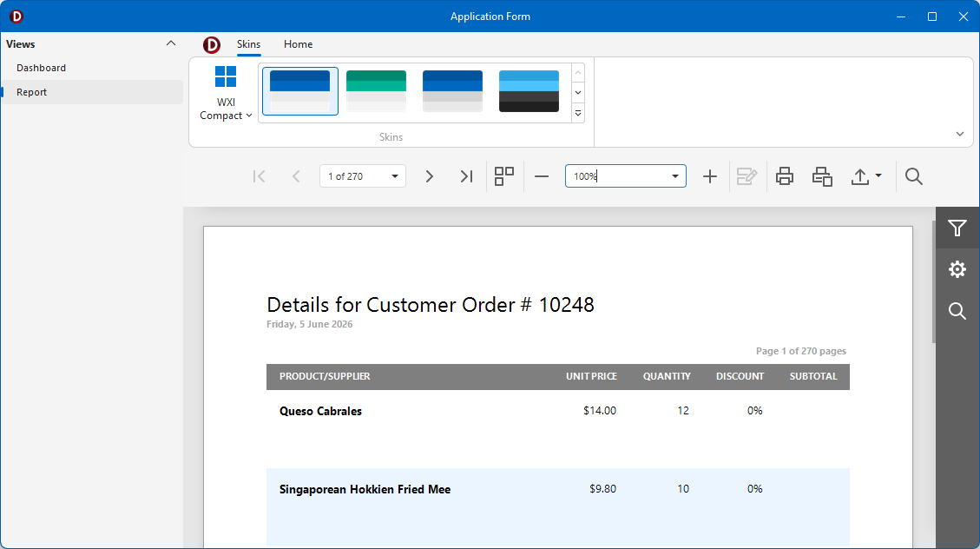The width and height of the screenshot is (980, 549).
Task: Click the SUBTOTAL column header
Action: pyautogui.click(x=813, y=376)
